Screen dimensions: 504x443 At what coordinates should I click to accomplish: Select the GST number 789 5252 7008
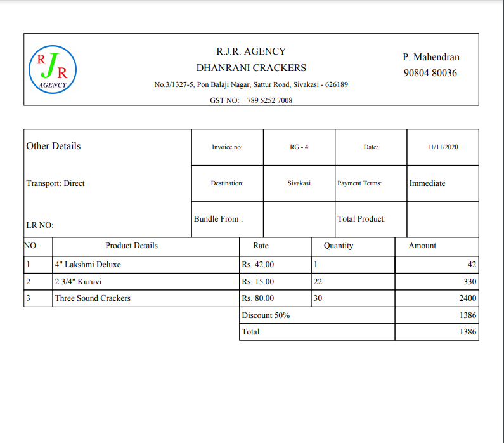coord(269,100)
